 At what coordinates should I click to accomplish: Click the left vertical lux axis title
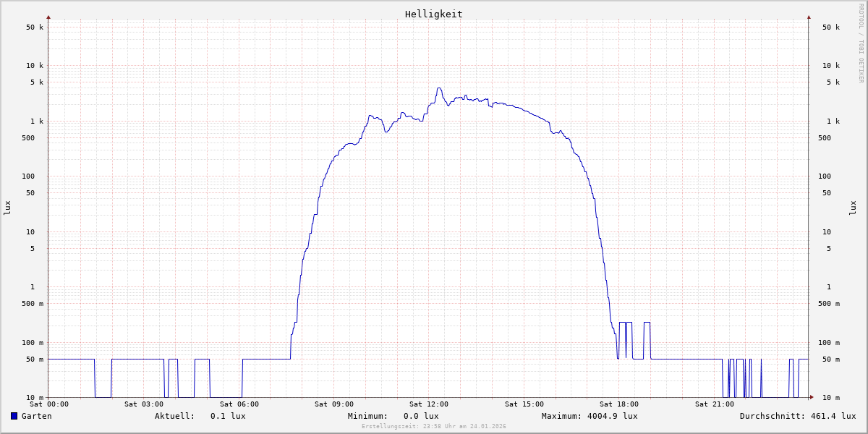(7, 208)
